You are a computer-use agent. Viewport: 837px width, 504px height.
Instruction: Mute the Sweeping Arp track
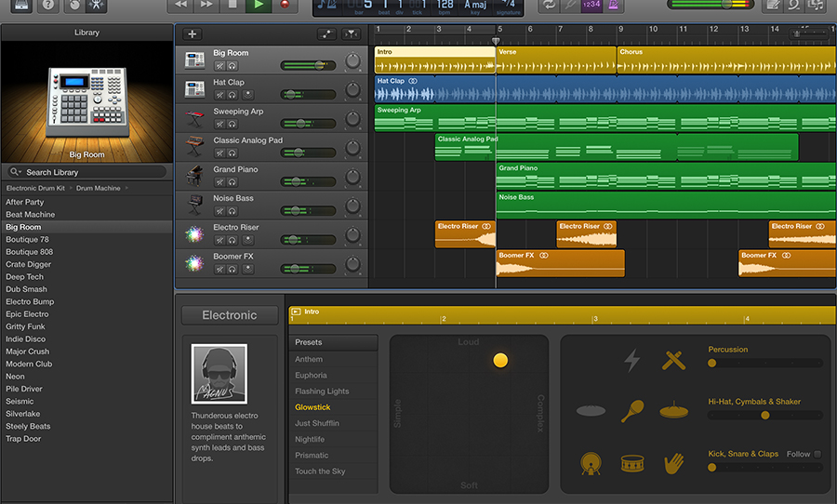(219, 125)
